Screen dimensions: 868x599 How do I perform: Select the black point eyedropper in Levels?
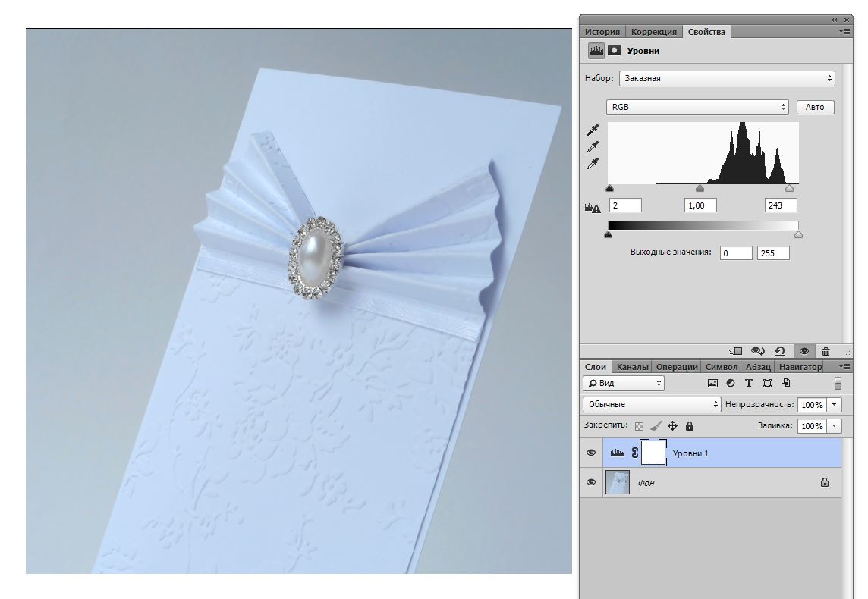click(x=593, y=130)
